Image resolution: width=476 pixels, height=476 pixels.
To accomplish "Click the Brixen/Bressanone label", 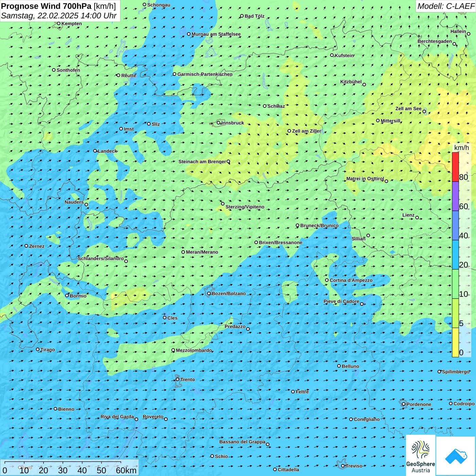I will [280, 242].
